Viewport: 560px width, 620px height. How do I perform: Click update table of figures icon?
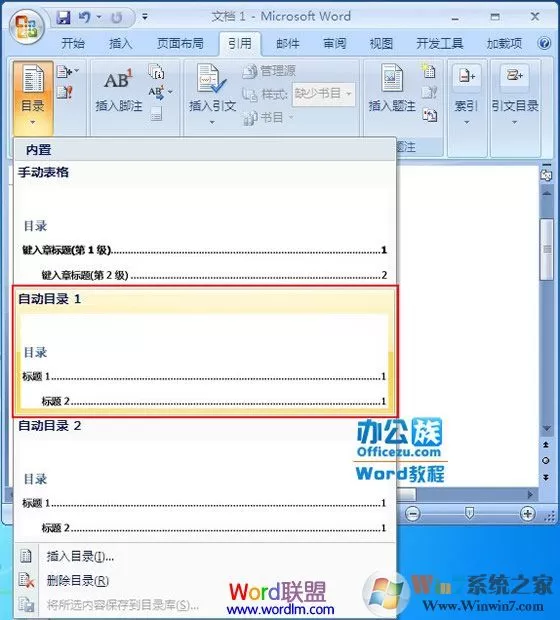[x=429, y=93]
